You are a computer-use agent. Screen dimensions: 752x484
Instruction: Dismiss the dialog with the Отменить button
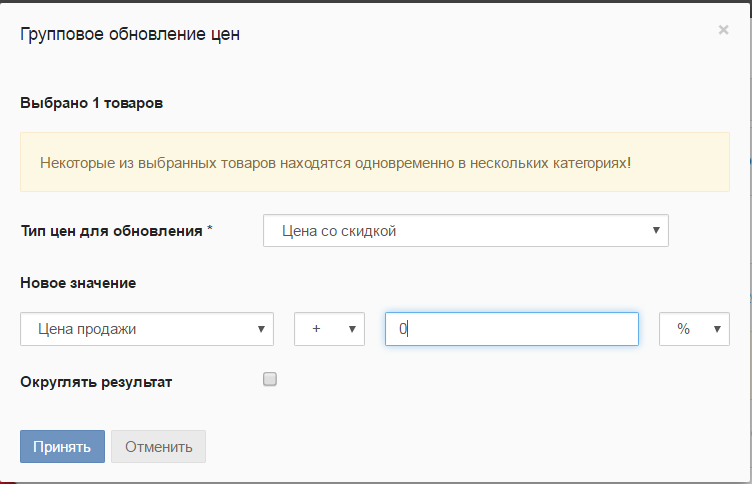158,447
